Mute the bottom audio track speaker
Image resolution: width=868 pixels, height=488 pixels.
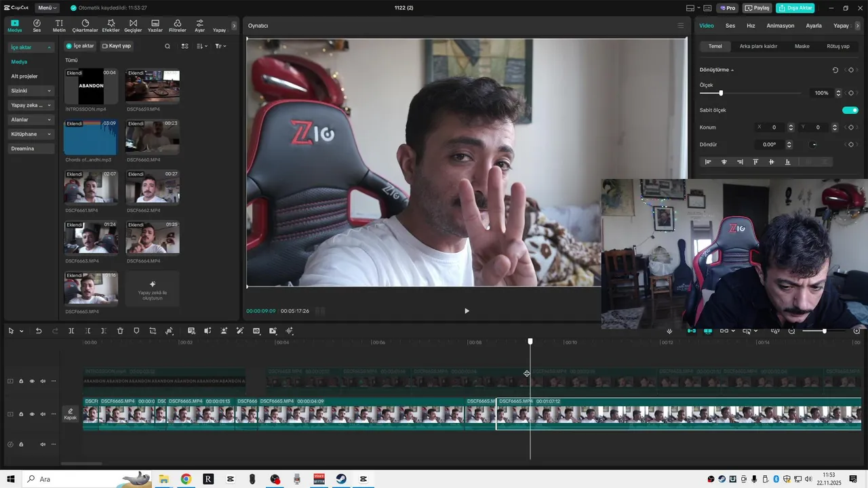tap(43, 445)
